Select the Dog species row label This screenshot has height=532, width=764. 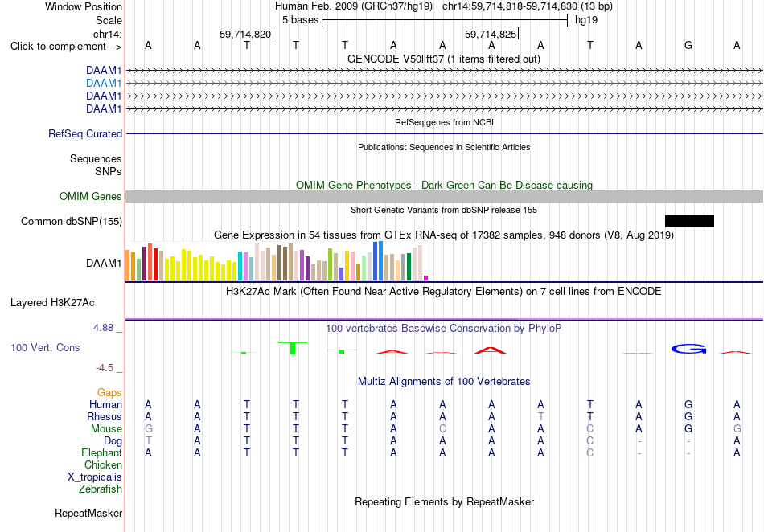click(113, 441)
